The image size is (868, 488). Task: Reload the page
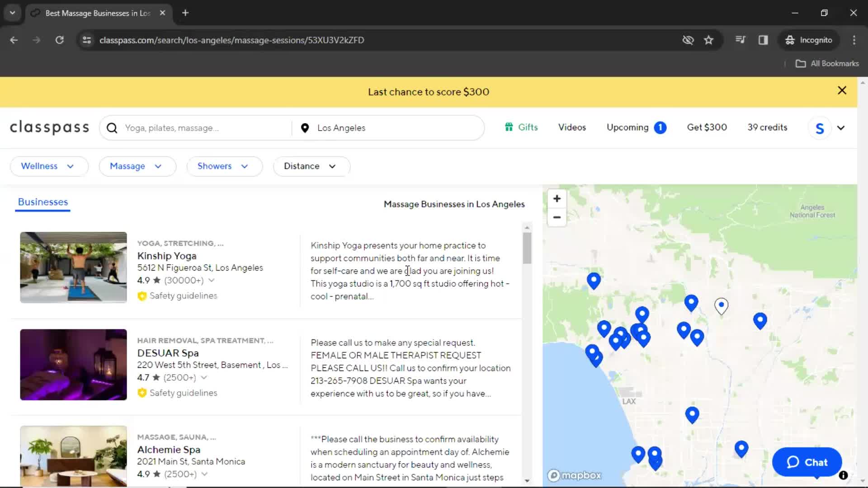pyautogui.click(x=59, y=40)
